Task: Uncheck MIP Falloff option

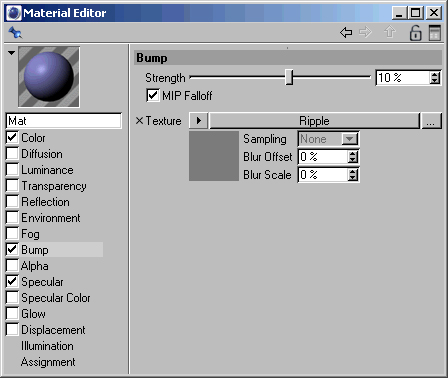Action: coord(153,95)
